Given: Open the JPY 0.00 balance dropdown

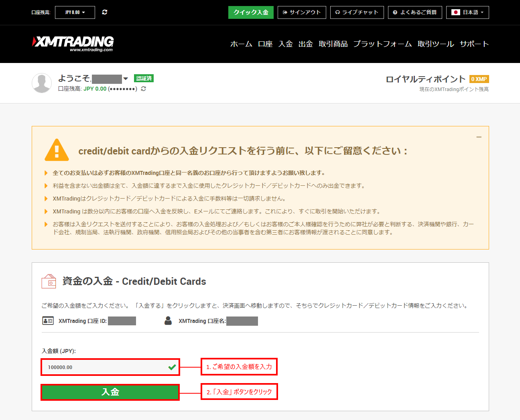Looking at the screenshot, I should tap(75, 12).
